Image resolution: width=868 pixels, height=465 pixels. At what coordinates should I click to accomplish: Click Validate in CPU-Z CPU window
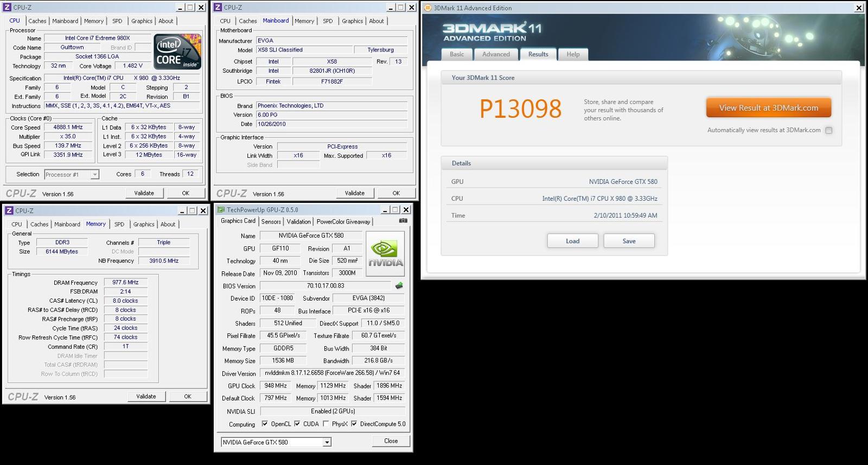point(144,193)
